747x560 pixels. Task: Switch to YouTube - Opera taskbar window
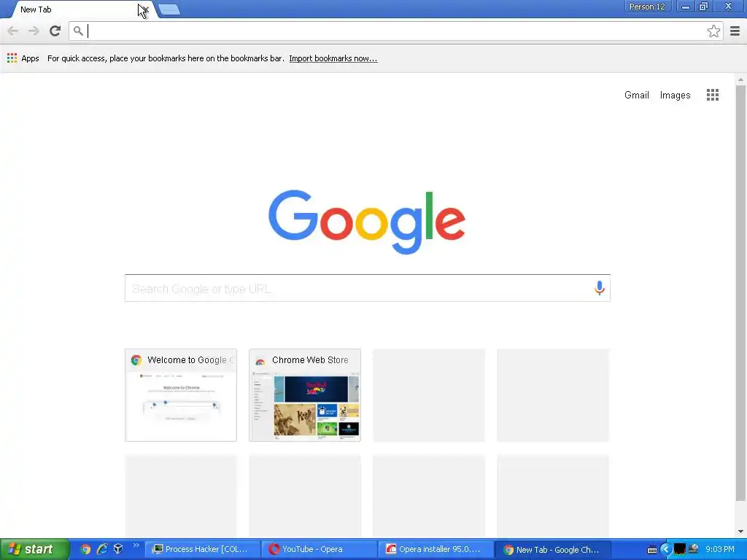(318, 550)
